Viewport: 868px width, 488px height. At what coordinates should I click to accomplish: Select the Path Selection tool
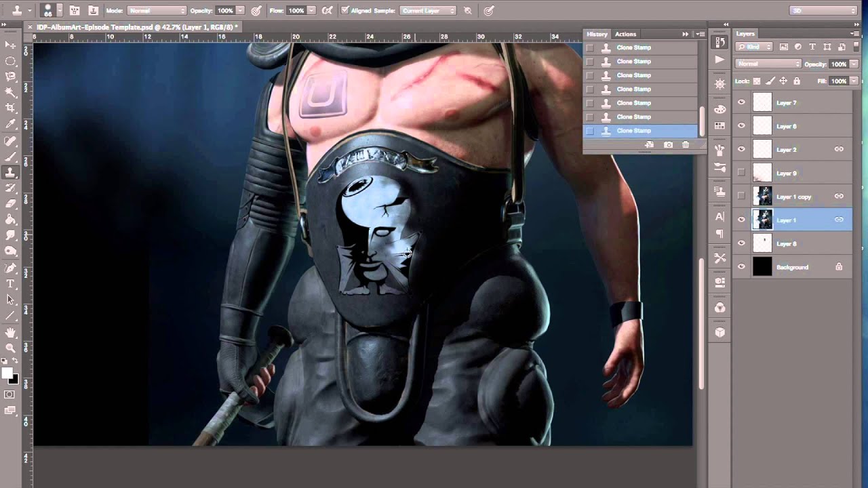(10, 300)
